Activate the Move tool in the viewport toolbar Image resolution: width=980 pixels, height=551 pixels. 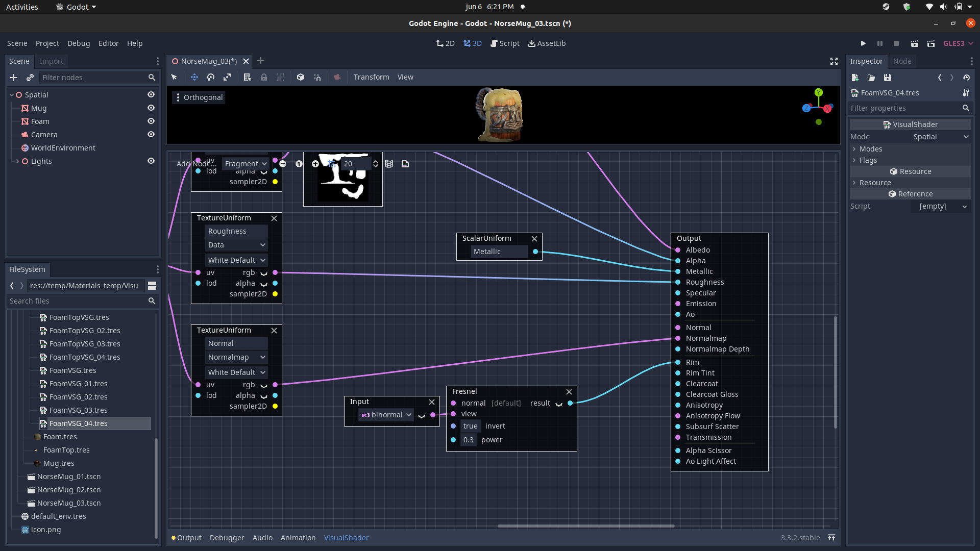(194, 77)
